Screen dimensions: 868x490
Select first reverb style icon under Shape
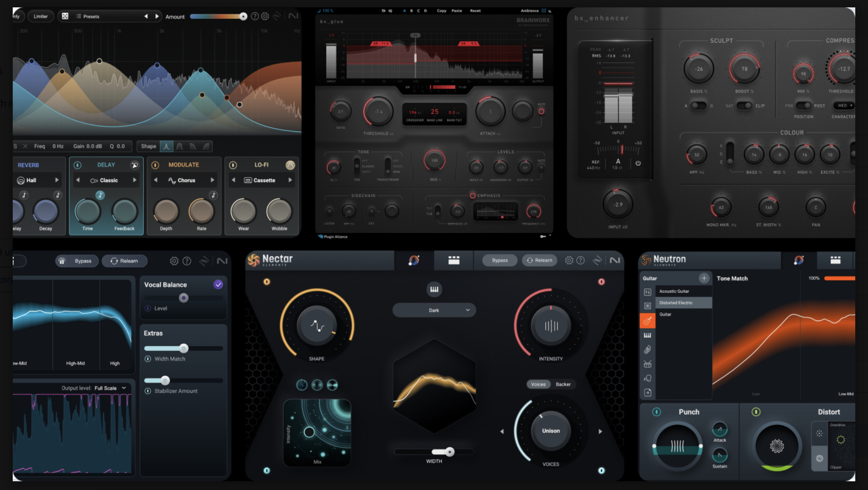pyautogui.click(x=302, y=384)
